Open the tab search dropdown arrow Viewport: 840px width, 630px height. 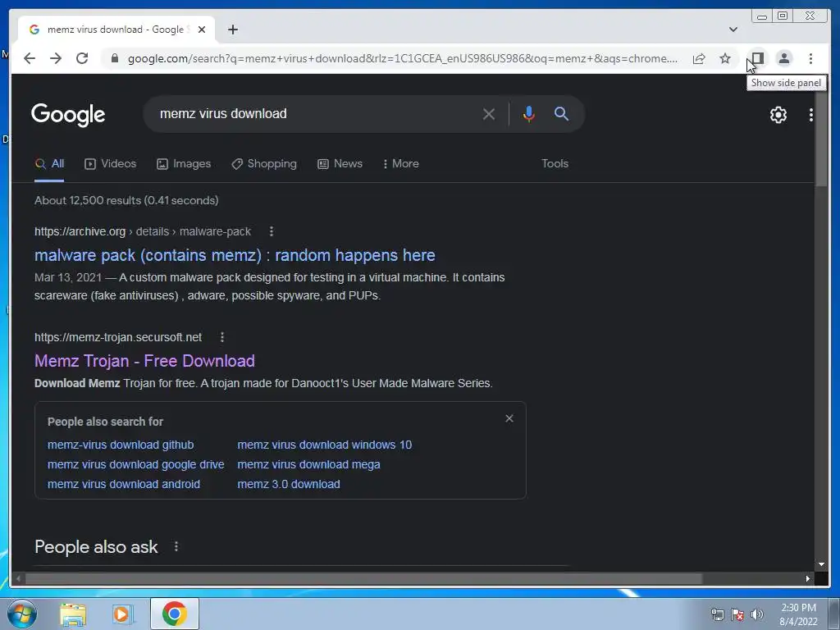coord(733,30)
